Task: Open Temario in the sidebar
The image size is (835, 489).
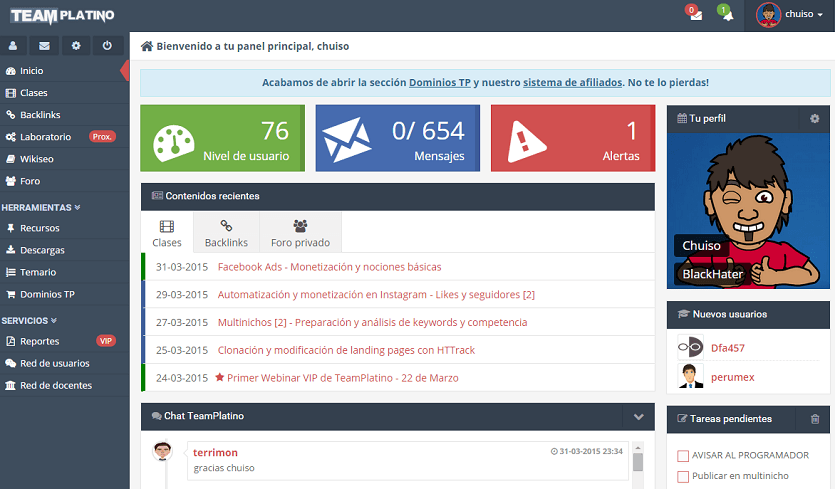Action: (64, 272)
